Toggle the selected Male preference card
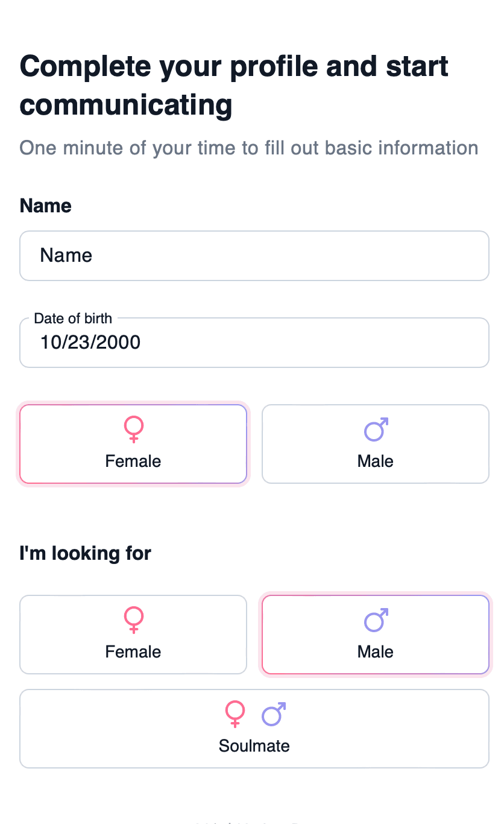The height and width of the screenshot is (824, 504). [375, 635]
